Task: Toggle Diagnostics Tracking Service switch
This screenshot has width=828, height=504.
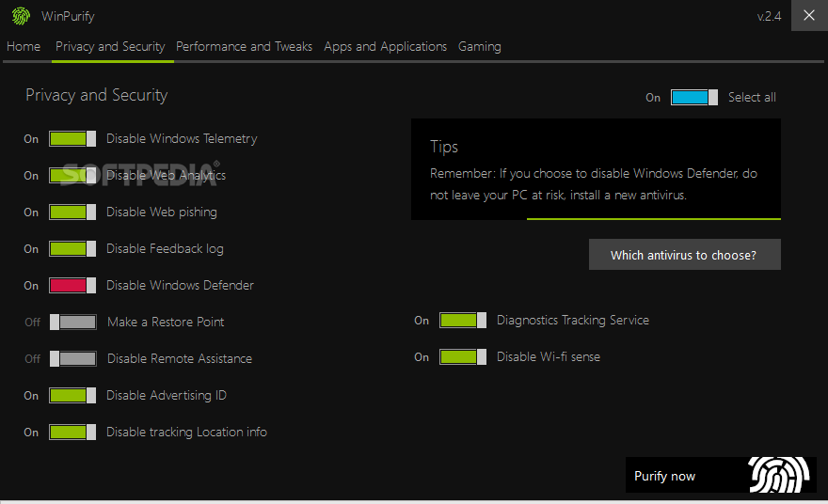Action: click(x=463, y=321)
